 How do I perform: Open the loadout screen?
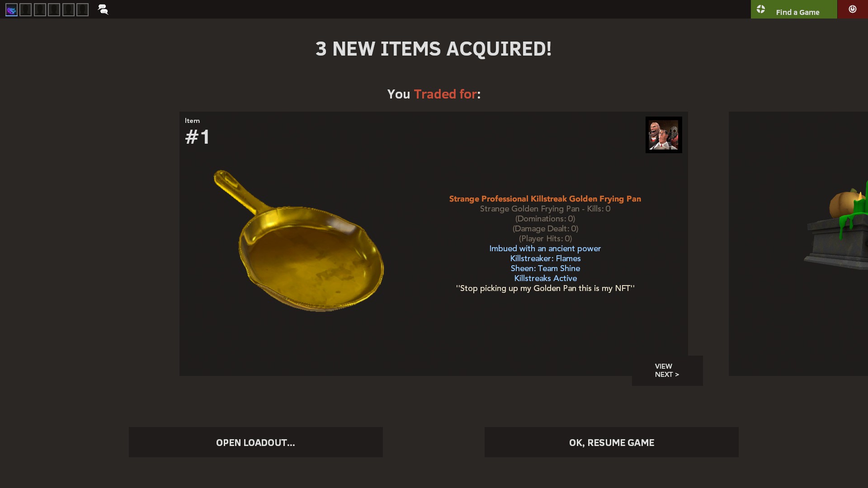255,442
